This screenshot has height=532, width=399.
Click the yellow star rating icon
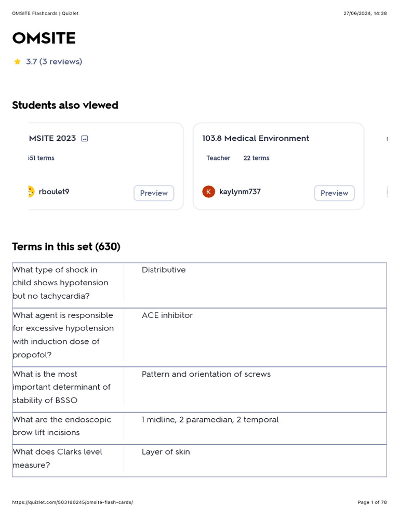[x=17, y=62]
